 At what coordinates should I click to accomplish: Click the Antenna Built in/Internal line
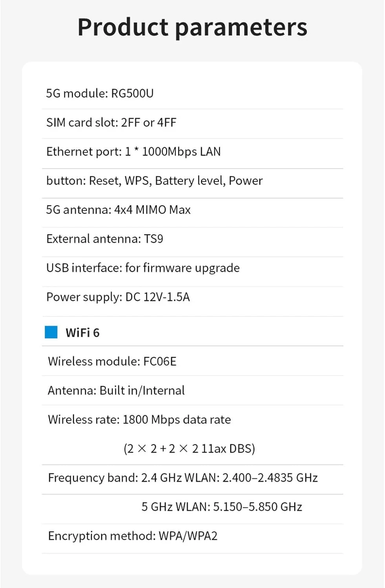116,390
